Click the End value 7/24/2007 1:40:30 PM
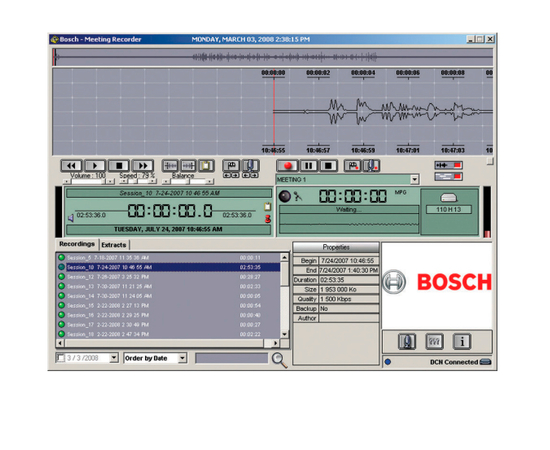The image size is (550, 450). (349, 270)
